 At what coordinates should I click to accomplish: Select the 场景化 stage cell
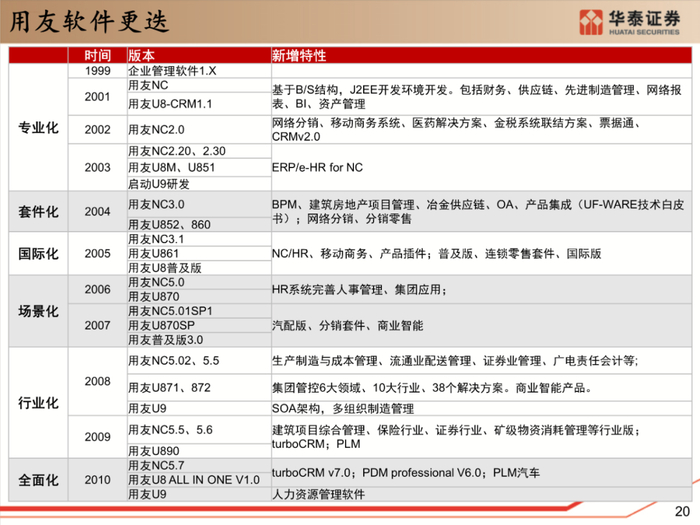point(38,311)
